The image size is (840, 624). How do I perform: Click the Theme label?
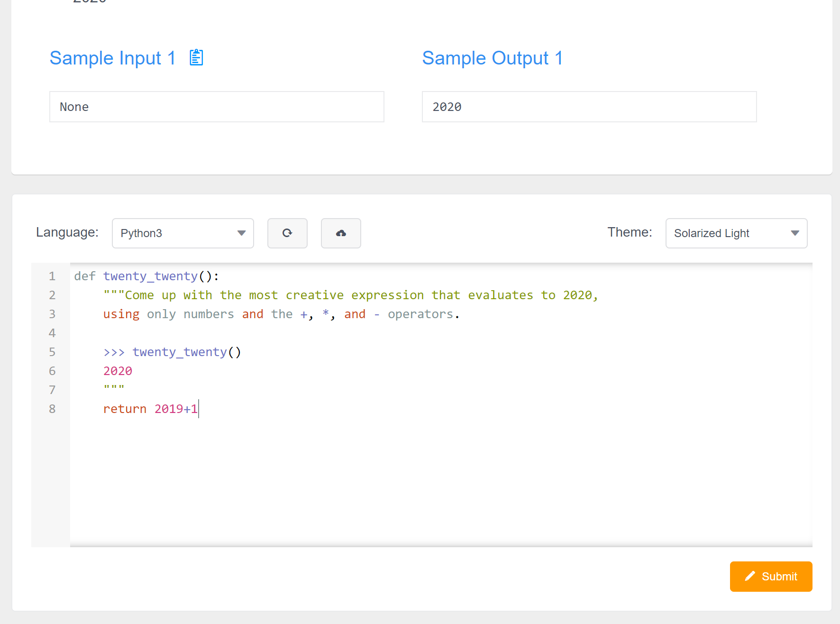pos(630,232)
